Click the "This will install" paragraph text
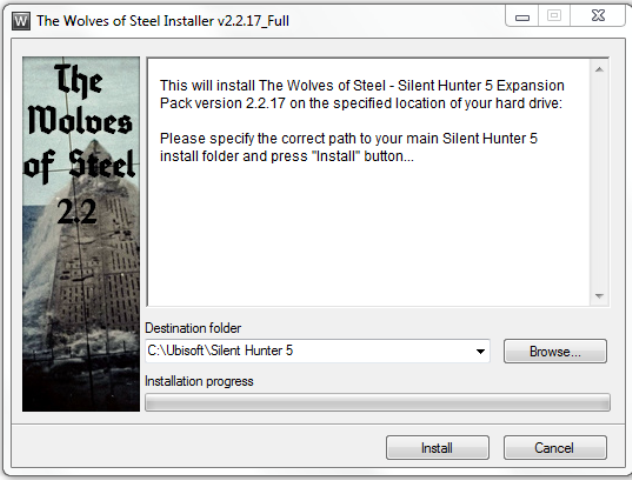Image resolution: width=632 pixels, height=480 pixels. 362,94
